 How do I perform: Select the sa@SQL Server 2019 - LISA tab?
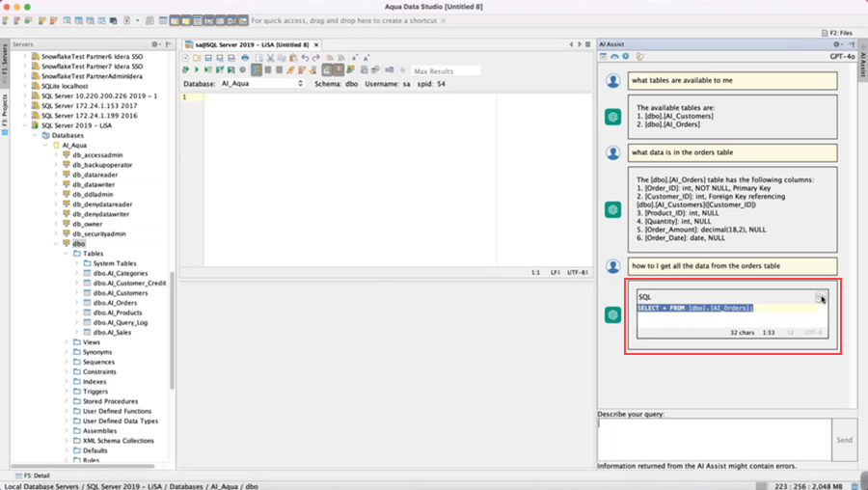[252, 44]
